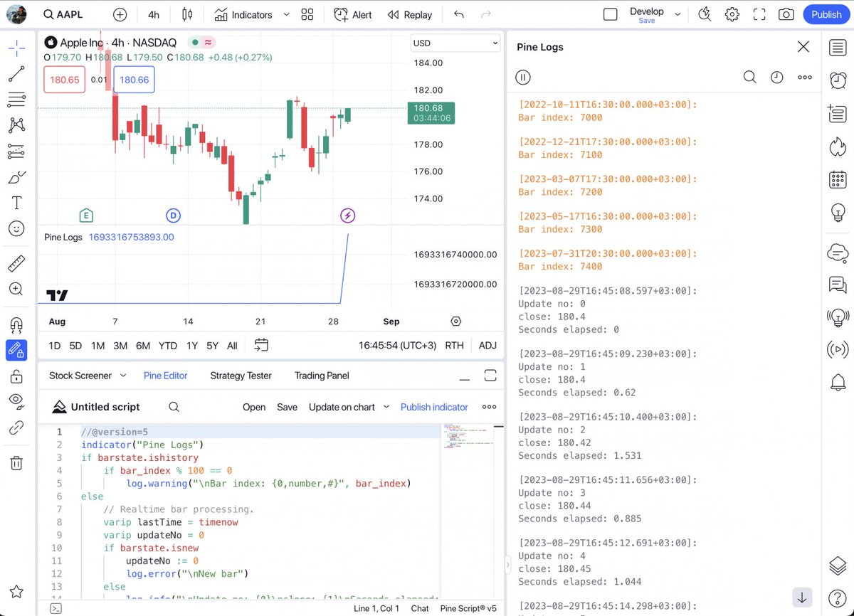Pause the Pine Logs stream

pos(523,78)
